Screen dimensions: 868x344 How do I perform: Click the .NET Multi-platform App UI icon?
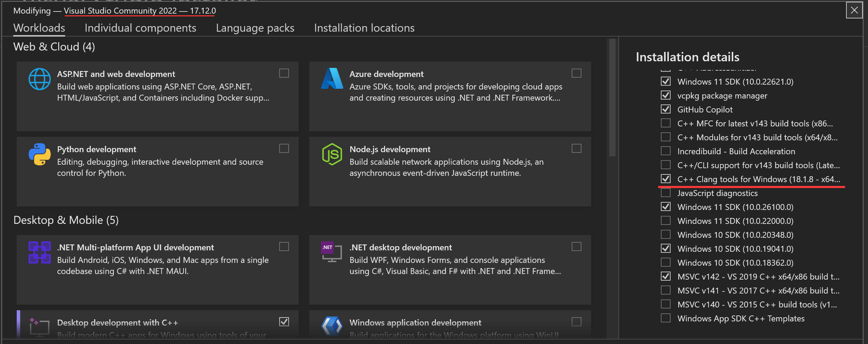(x=39, y=252)
